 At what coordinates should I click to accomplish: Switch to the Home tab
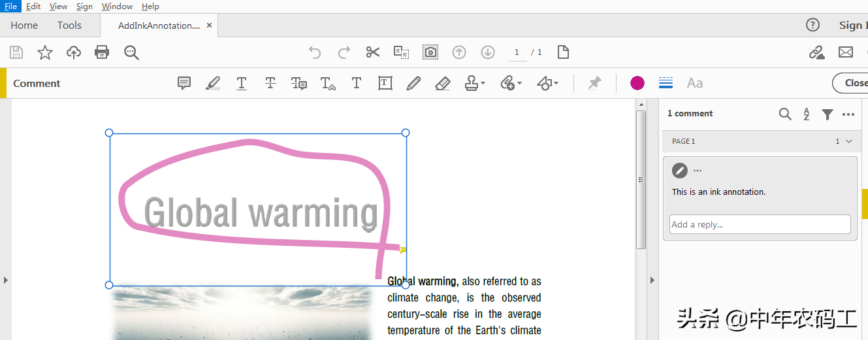coord(24,25)
